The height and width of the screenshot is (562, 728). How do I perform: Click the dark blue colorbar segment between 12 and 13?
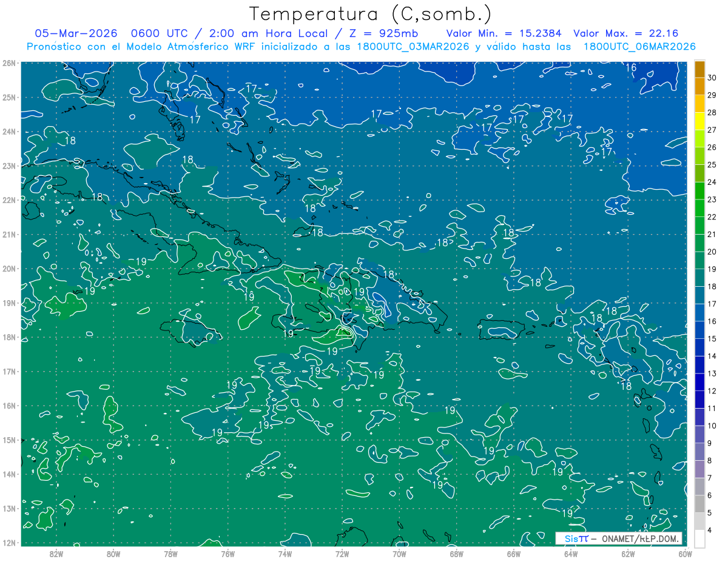point(699,382)
